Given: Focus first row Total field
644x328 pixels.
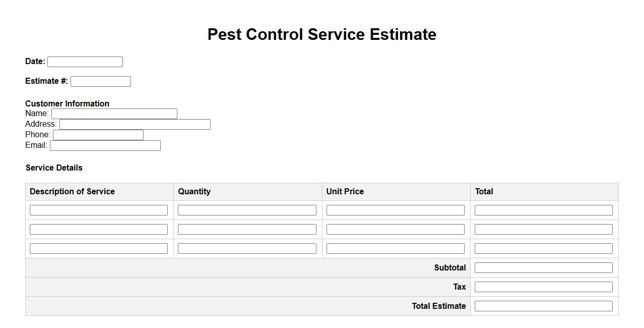Looking at the screenshot, I should click(544, 210).
